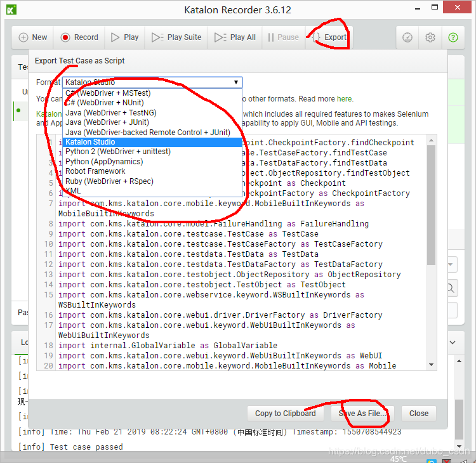Click the Save As File button
Viewport: 476px width, 463px height.
point(362,414)
